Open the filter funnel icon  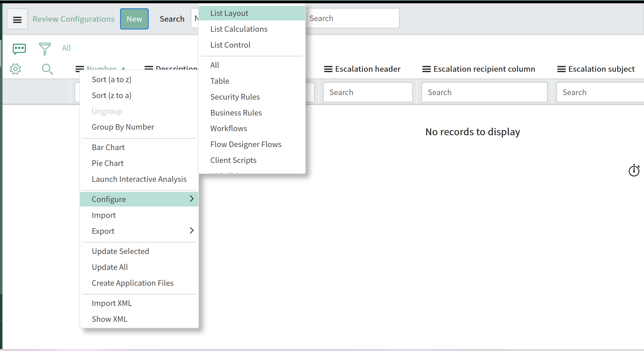click(45, 49)
